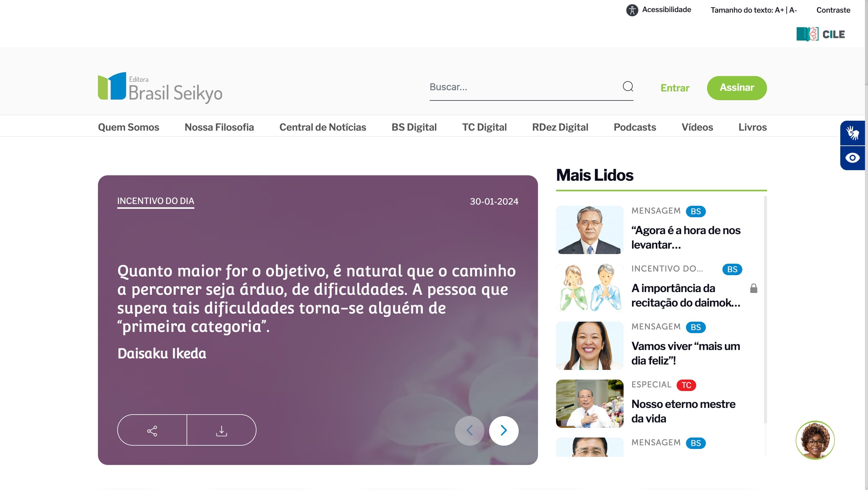Screen dimensions: 868x490
Task: Click the search magnifier icon
Action: (x=628, y=87)
